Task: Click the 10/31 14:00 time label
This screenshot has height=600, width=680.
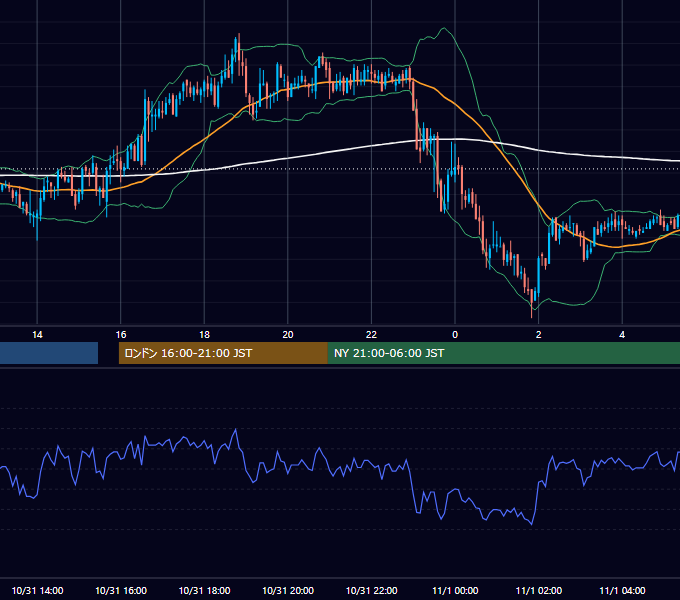Action: [x=37, y=590]
